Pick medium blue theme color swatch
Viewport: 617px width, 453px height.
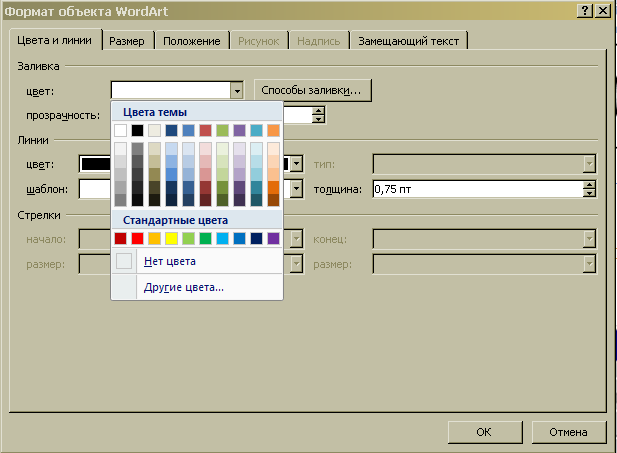click(188, 130)
